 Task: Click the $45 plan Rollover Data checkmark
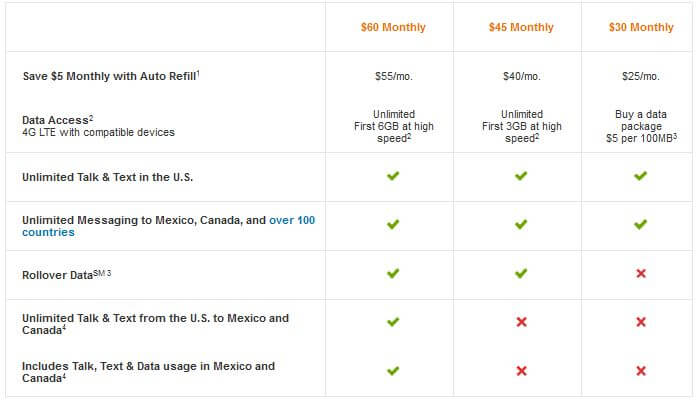coord(521,273)
